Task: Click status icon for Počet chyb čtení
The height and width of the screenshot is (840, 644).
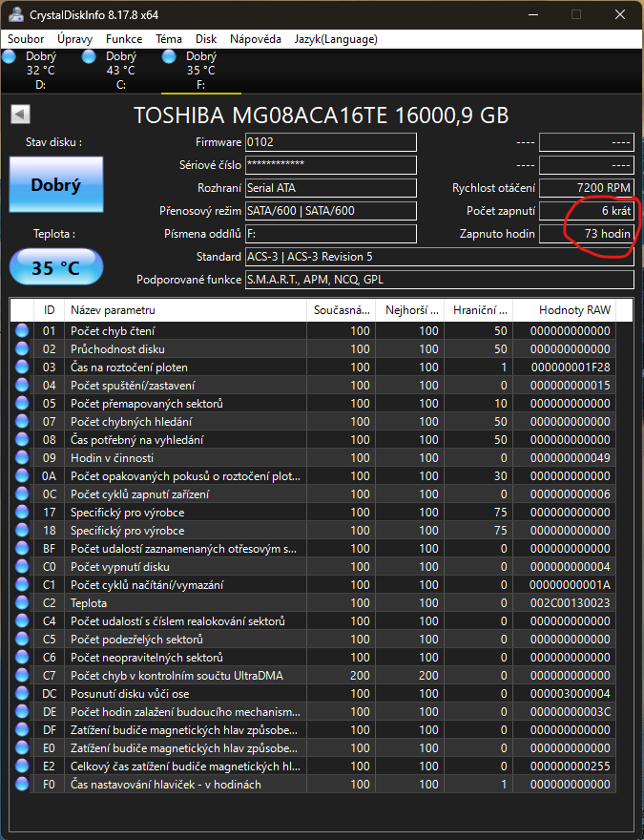Action: pyautogui.click(x=22, y=330)
